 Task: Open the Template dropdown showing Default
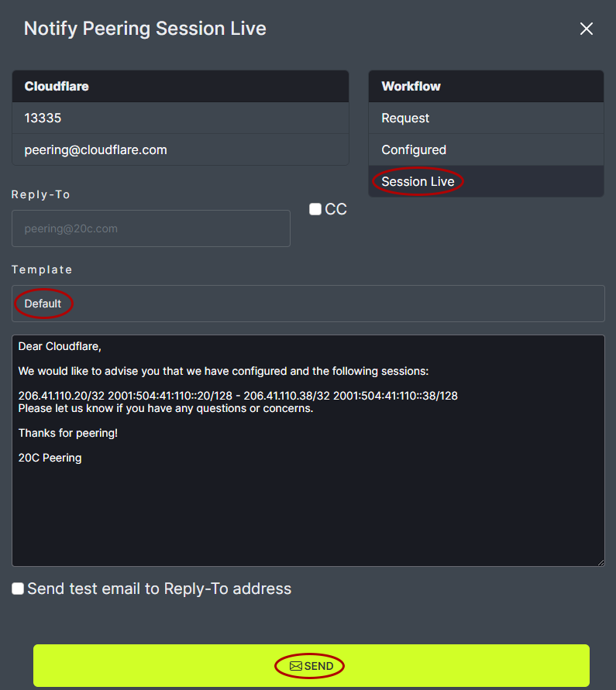click(x=308, y=304)
